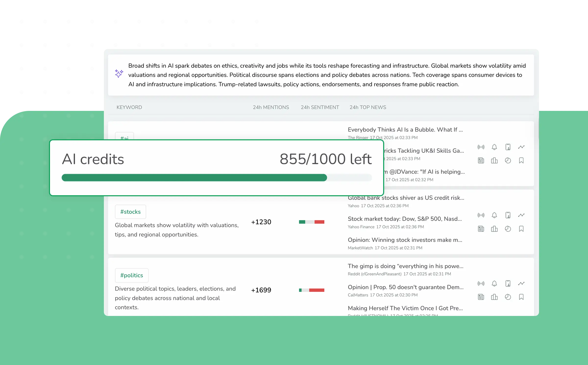Sort by 24h MENTIONS column header
This screenshot has height=365, width=588.
coord(271,107)
